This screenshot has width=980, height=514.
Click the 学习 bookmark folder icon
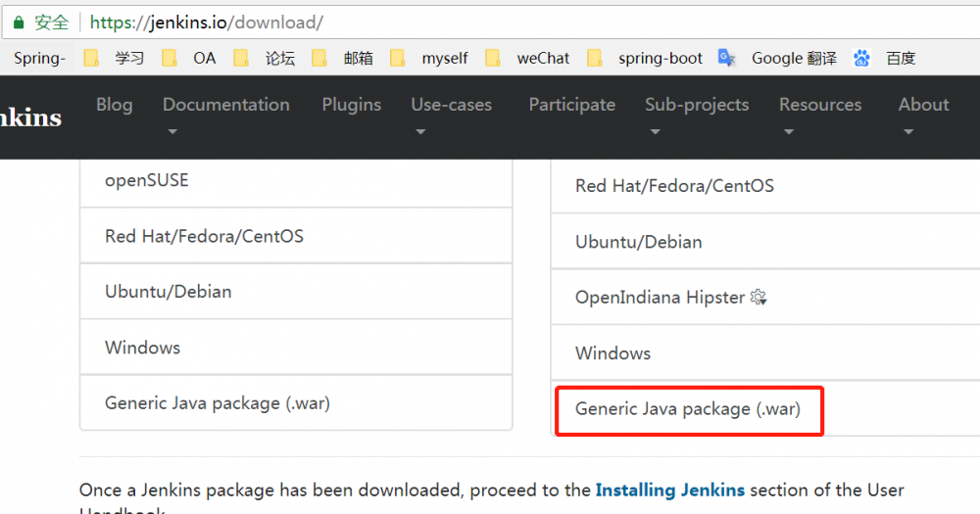(91, 58)
